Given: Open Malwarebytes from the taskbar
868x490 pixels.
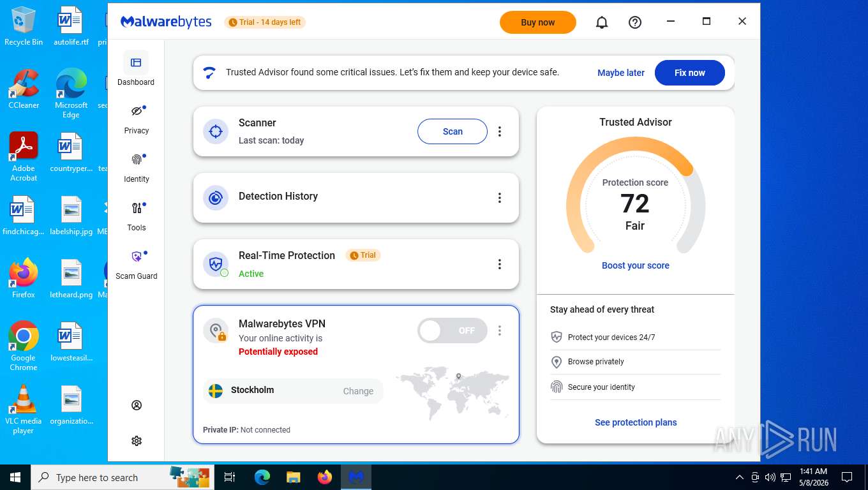Looking at the screenshot, I should 356,477.
